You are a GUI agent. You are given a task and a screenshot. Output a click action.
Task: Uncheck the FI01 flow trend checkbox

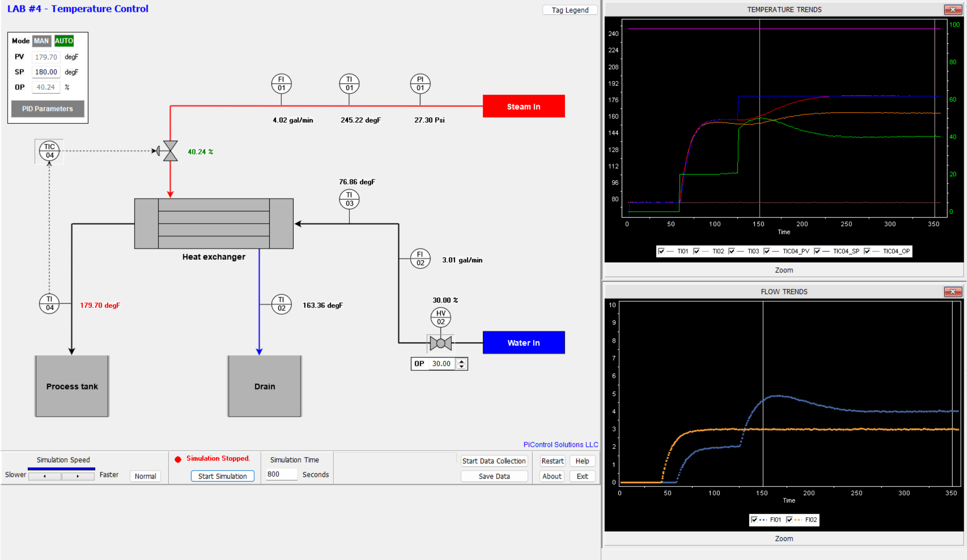coord(754,520)
